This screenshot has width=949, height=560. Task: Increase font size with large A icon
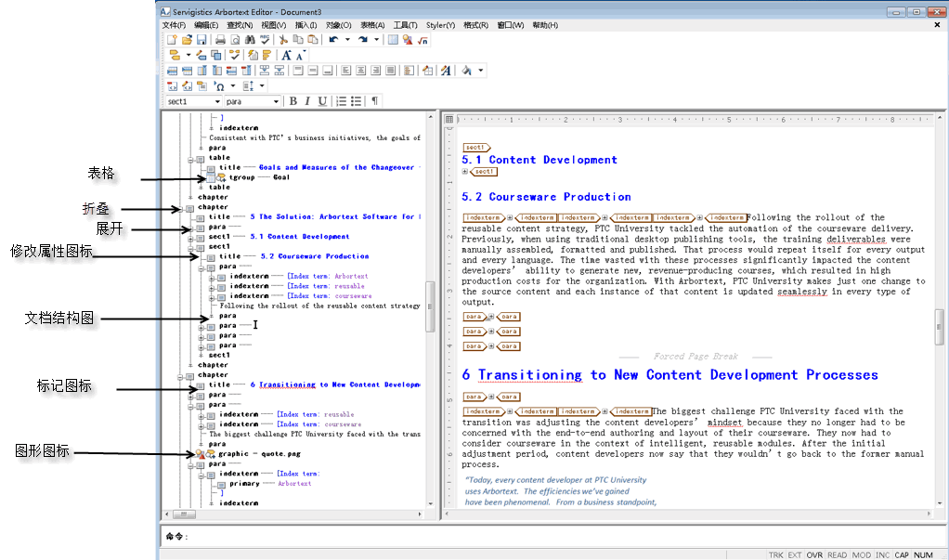(x=287, y=55)
